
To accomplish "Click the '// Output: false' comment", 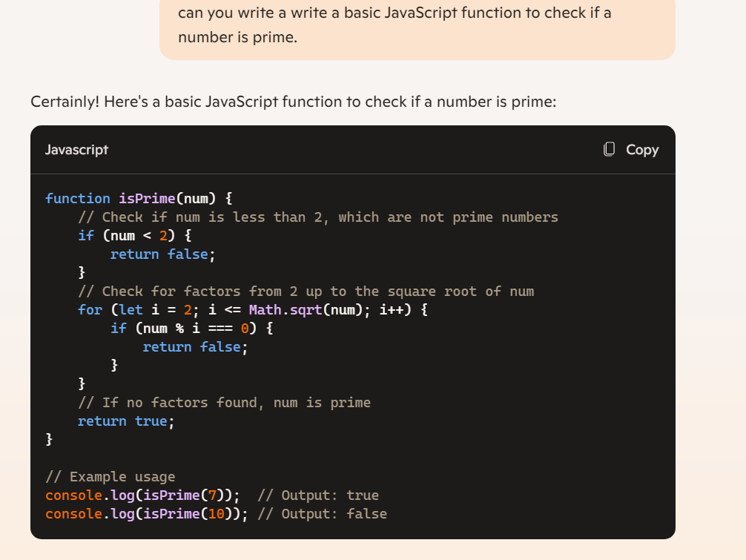I will coord(322,513).
